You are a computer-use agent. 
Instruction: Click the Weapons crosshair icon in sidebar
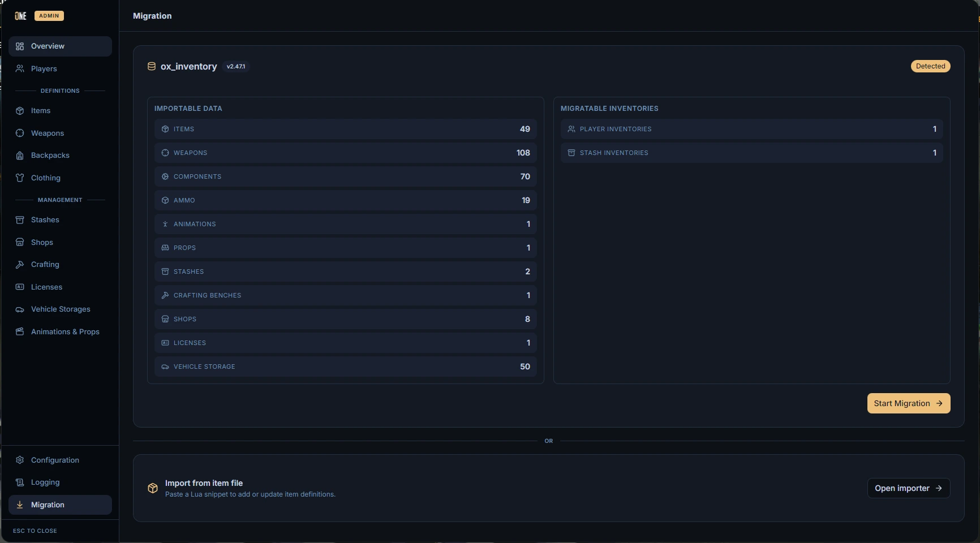click(20, 133)
